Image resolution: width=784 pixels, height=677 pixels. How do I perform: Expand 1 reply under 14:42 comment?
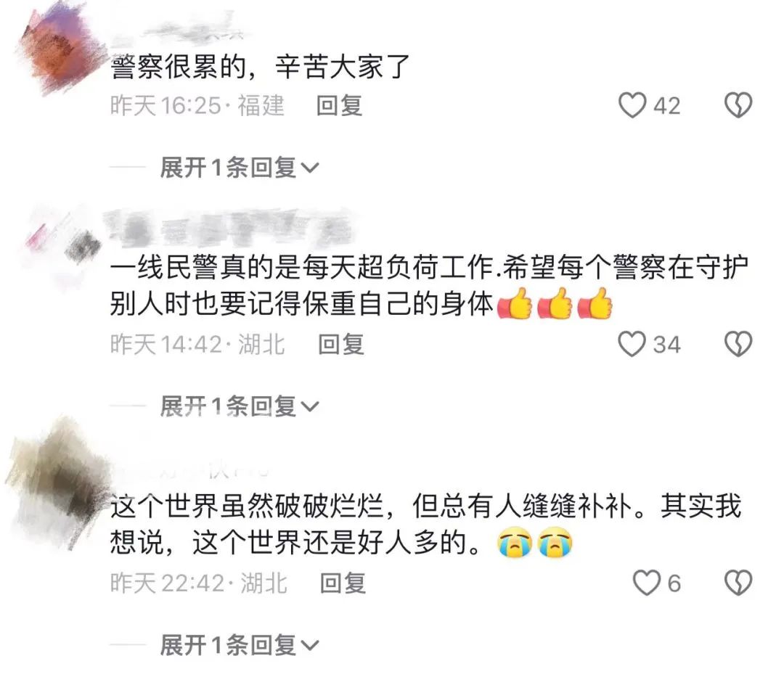click(x=239, y=406)
